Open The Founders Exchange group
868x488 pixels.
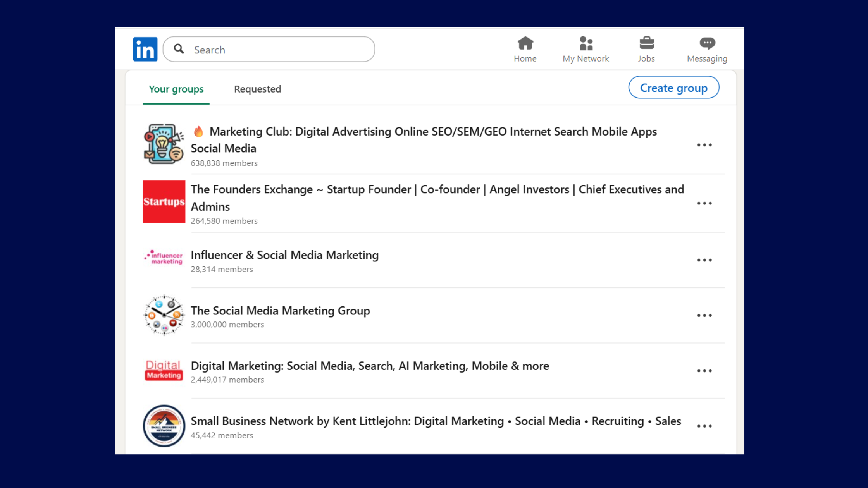[437, 198]
